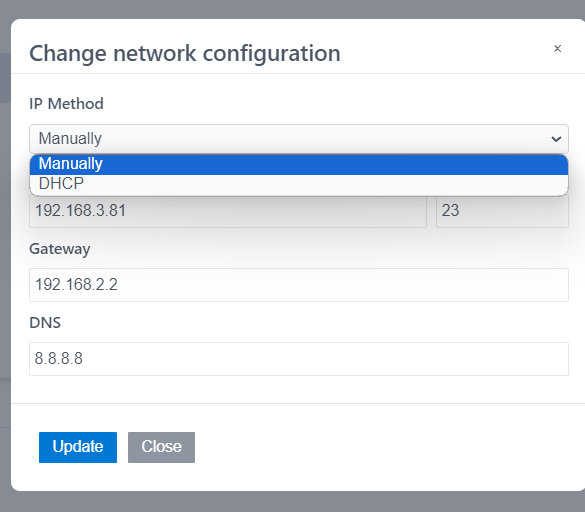Click the word Manually in the closed dropdown
Viewport: 585px width, 512px height.
[70, 139]
